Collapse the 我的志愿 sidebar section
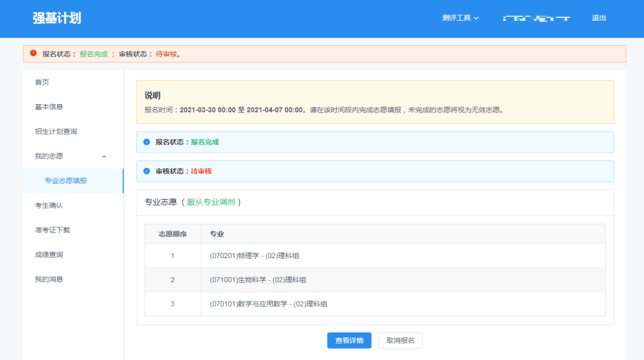Screen dimensions: 644x360 (104, 157)
